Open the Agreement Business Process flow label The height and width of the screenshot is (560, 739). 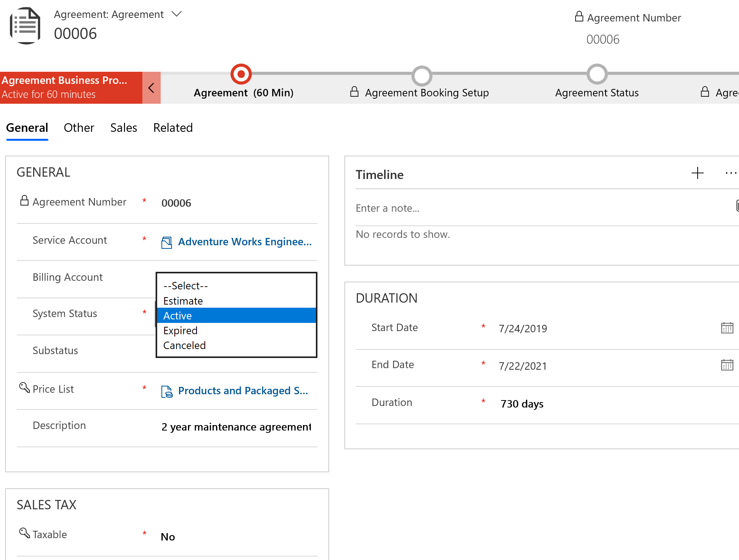pos(64,80)
